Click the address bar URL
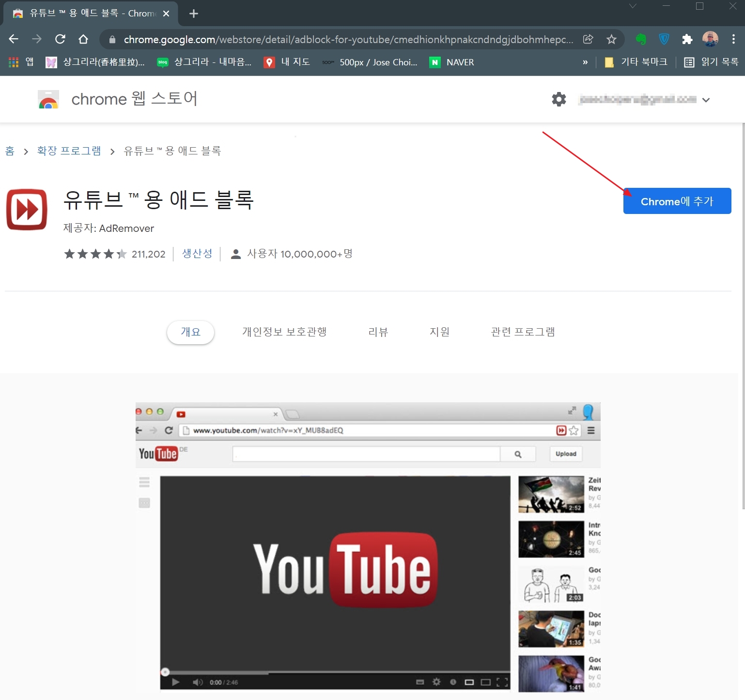The height and width of the screenshot is (700, 745). (348, 39)
